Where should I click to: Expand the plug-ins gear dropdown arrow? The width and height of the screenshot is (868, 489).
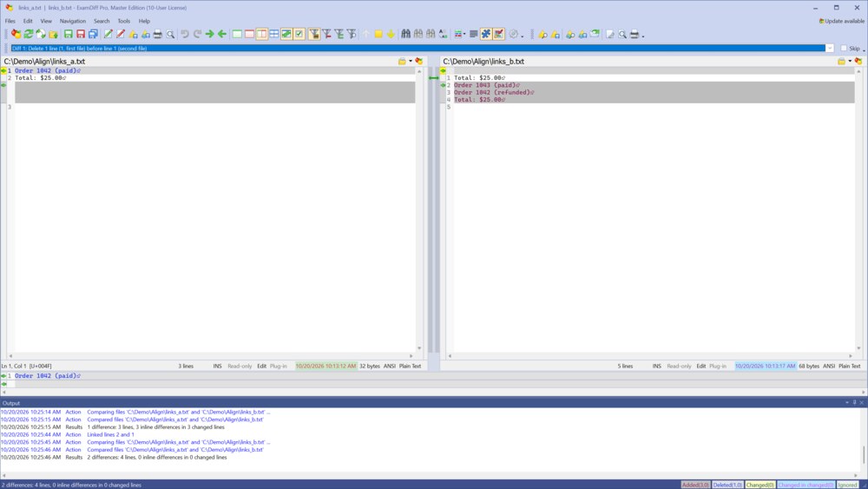522,36
